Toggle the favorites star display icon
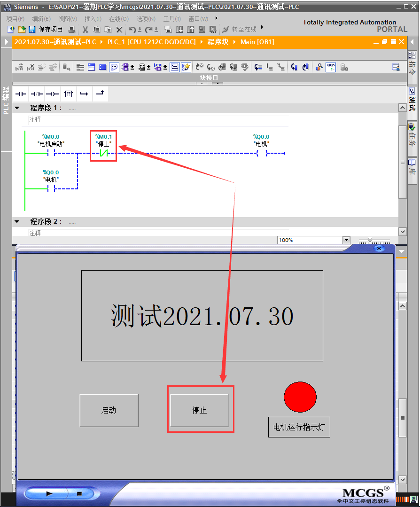The height and width of the screenshot is (507, 420). pos(186,67)
